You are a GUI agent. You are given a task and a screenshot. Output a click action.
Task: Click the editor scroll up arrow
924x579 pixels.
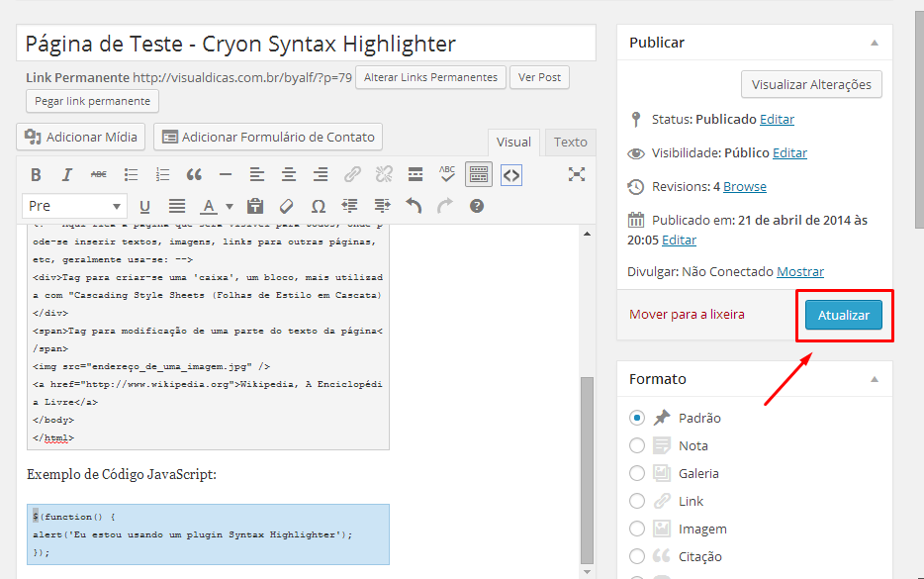tap(587, 235)
